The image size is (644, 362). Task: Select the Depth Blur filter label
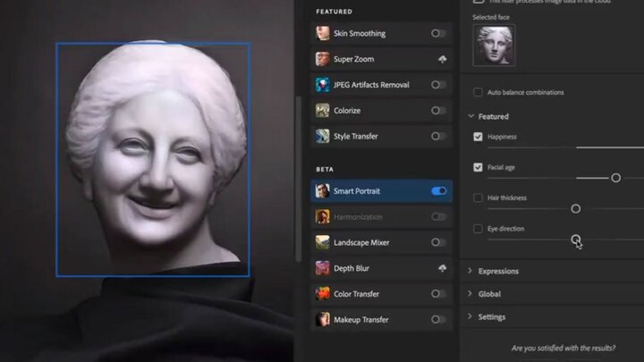(x=352, y=268)
